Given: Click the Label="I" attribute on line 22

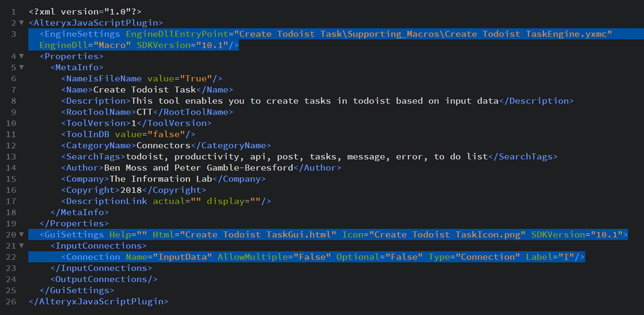Looking at the screenshot, I should click(x=550, y=257).
